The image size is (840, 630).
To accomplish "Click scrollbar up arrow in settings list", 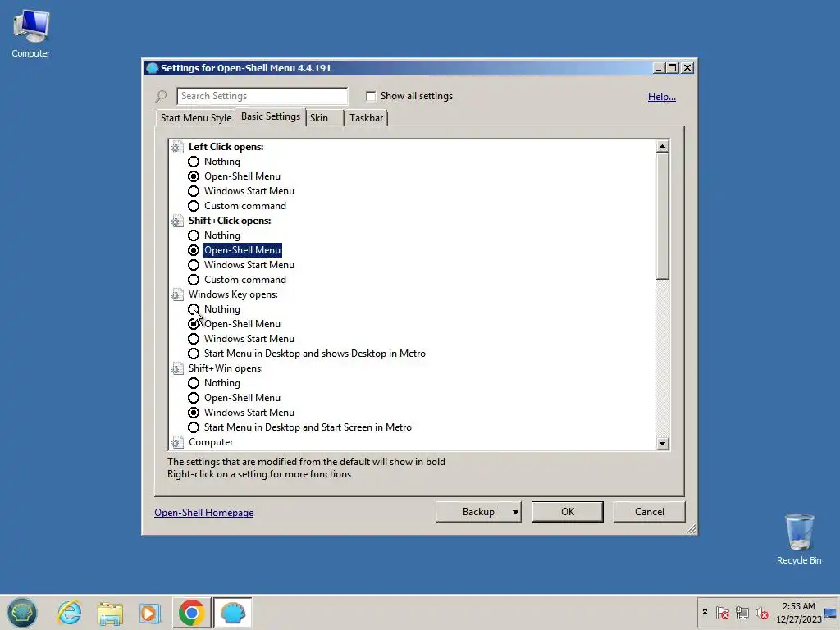I will pos(663,146).
